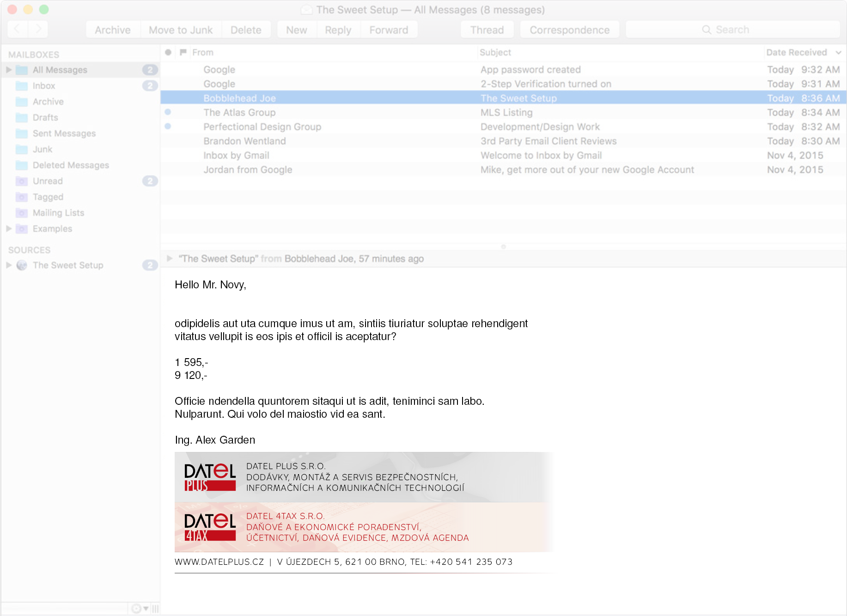Switch to Correspondence view

pyautogui.click(x=569, y=30)
